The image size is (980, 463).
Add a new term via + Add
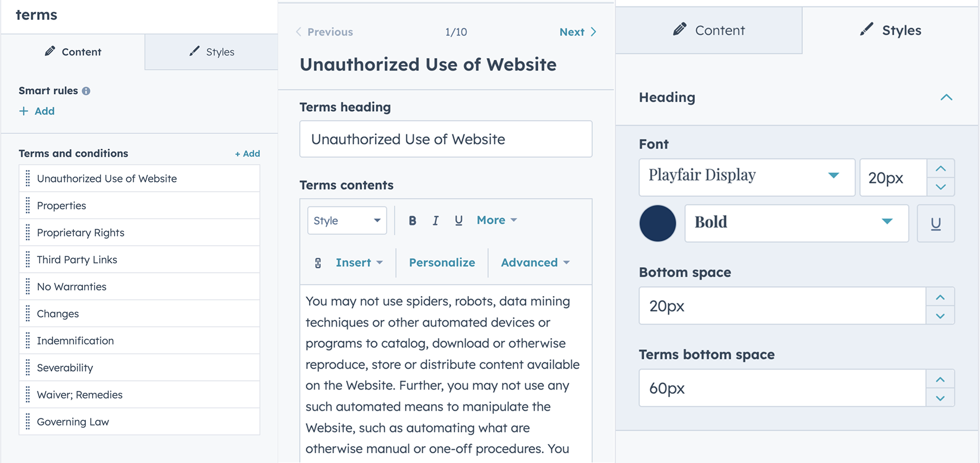[x=248, y=154]
